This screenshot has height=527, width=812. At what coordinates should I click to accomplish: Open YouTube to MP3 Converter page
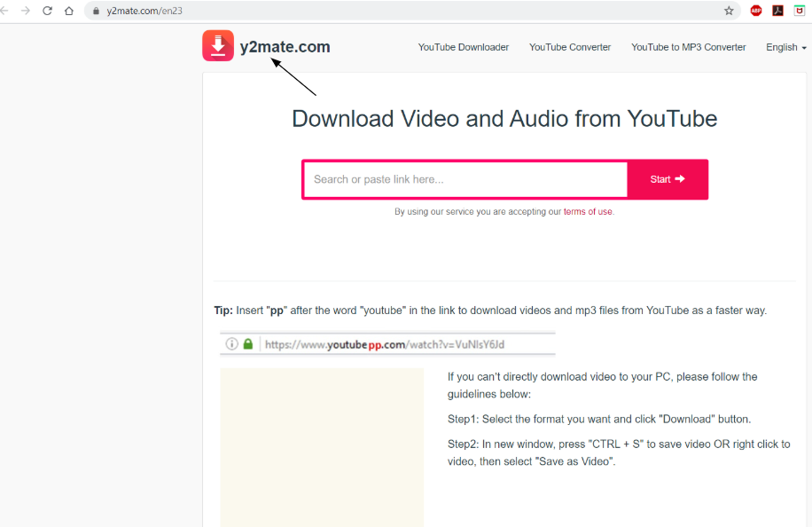[688, 47]
